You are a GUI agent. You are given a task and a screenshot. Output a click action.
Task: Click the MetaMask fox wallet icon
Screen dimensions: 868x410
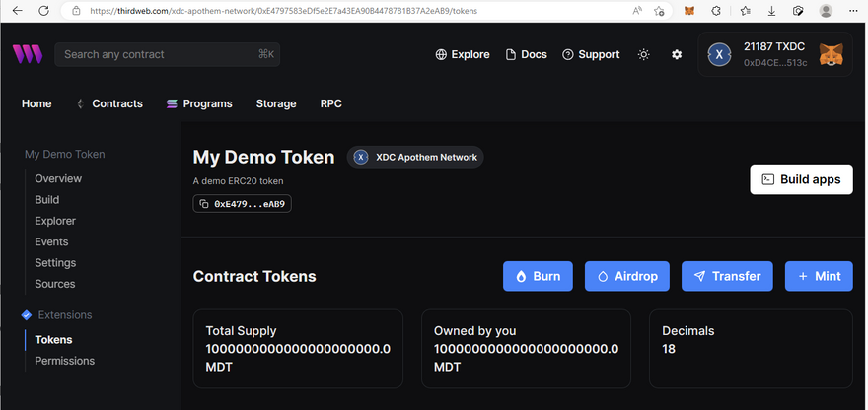click(x=832, y=55)
